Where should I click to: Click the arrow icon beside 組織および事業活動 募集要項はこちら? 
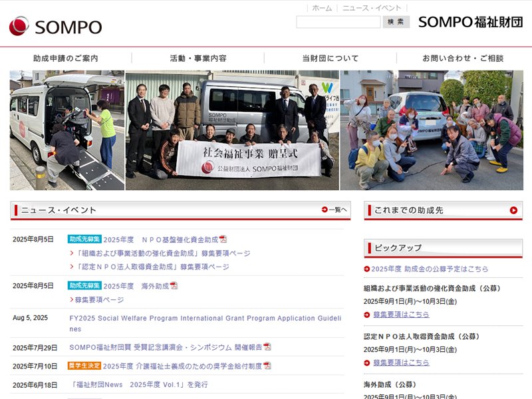[x=367, y=315]
